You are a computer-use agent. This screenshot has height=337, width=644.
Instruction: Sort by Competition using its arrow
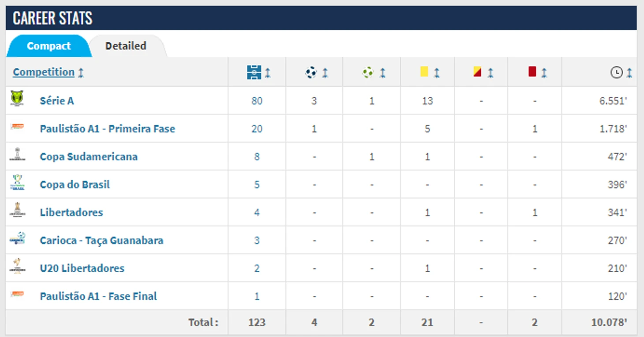point(81,73)
